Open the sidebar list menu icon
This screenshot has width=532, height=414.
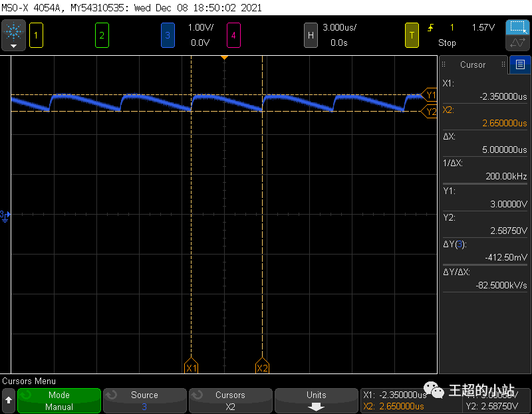point(520,64)
